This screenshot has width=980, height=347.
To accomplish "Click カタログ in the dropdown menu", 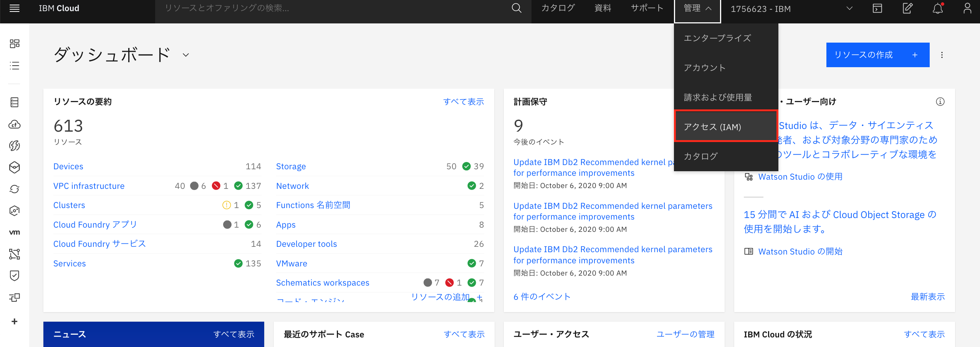I will (726, 156).
